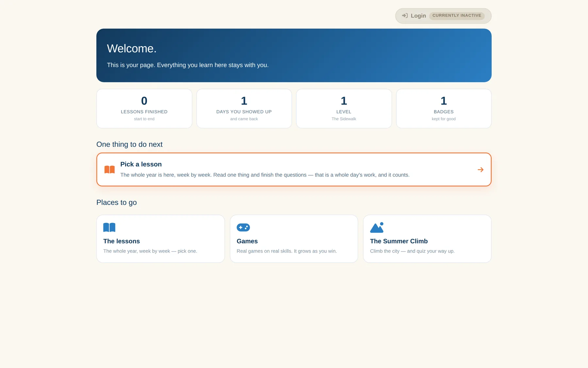
Task: Click the gamepad icon above Games
Action: pyautogui.click(x=243, y=227)
